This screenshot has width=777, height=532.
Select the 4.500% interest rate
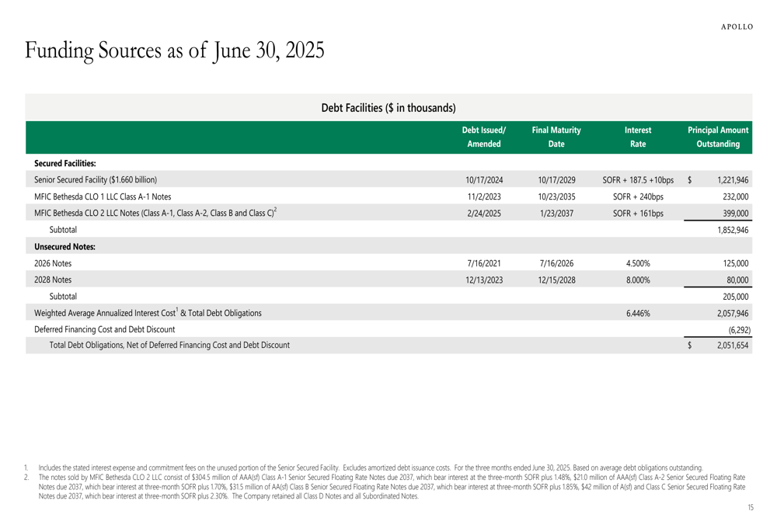(x=638, y=263)
